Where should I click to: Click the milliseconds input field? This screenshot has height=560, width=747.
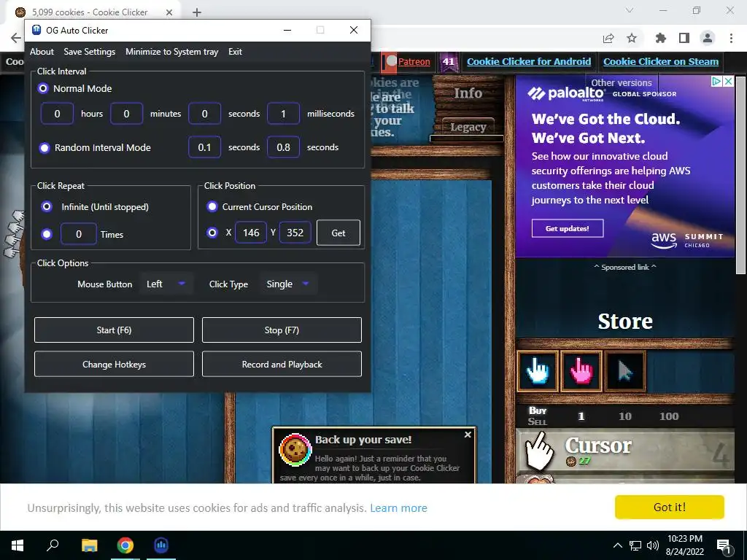click(284, 114)
